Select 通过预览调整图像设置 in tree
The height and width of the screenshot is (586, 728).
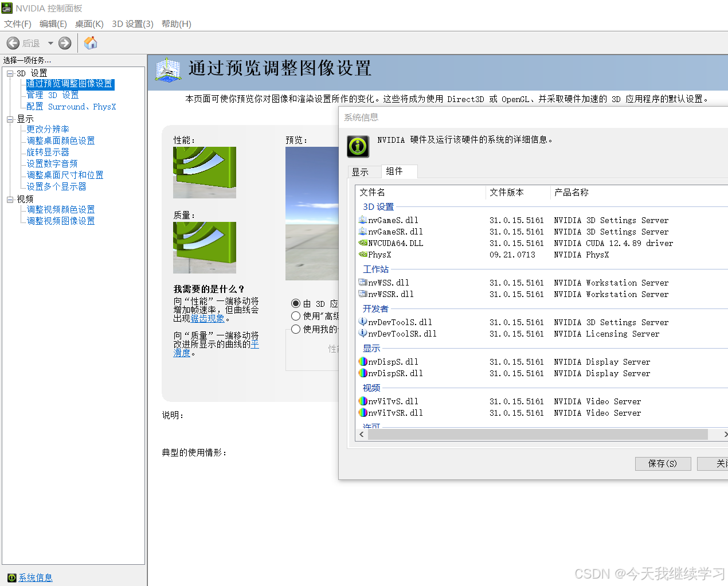point(69,84)
